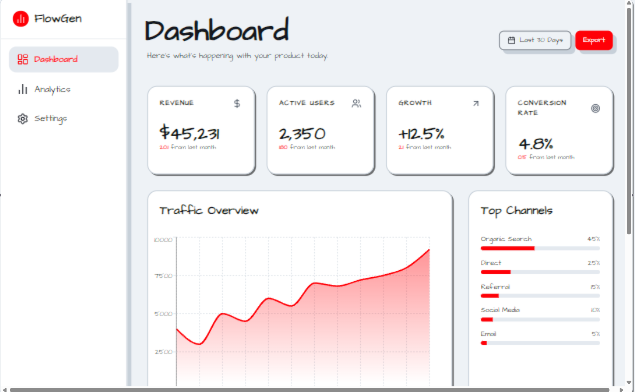Click the $45,231 revenue value

click(x=190, y=133)
